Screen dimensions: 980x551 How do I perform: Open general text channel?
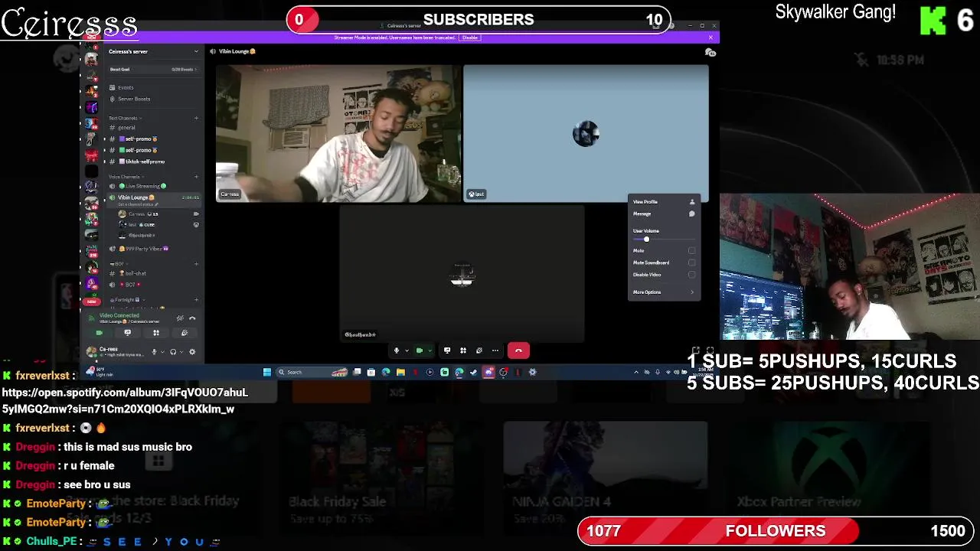coord(153,128)
